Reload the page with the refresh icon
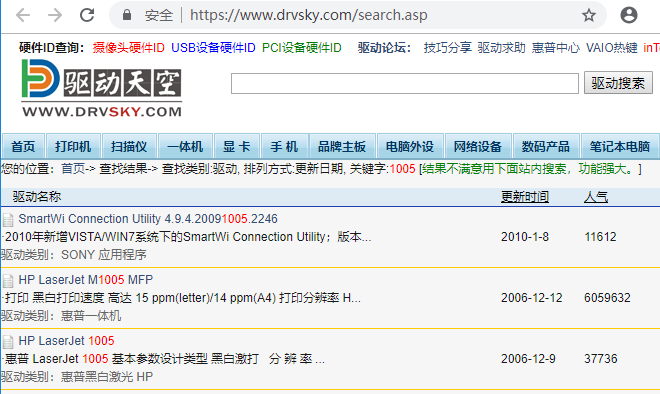Viewport: 660px width, 394px height. tap(87, 16)
